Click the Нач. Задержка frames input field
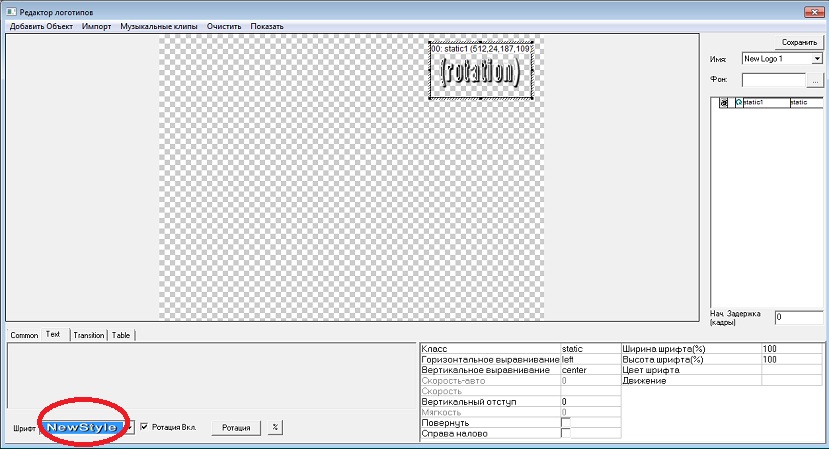Image resolution: width=829 pixels, height=449 pixels. 797,316
